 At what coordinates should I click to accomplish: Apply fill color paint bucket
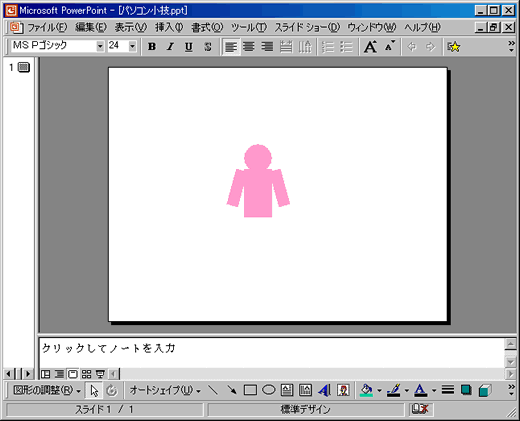click(366, 390)
